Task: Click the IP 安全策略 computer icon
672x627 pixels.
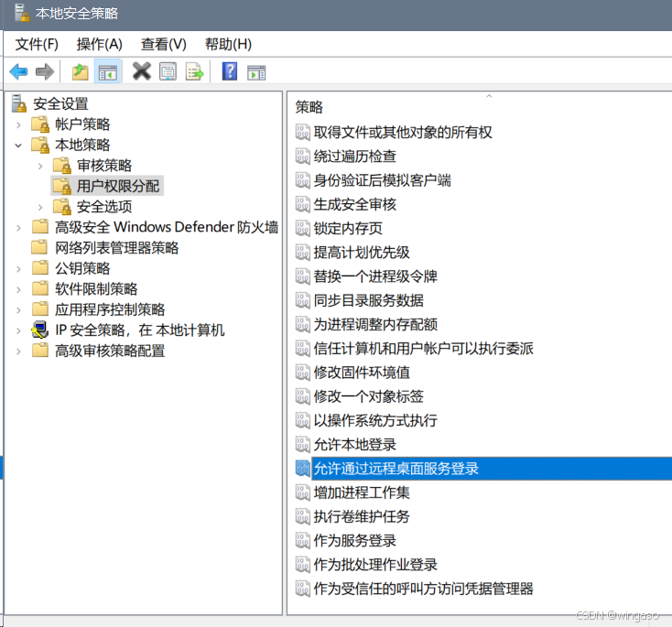Action: coord(40,330)
